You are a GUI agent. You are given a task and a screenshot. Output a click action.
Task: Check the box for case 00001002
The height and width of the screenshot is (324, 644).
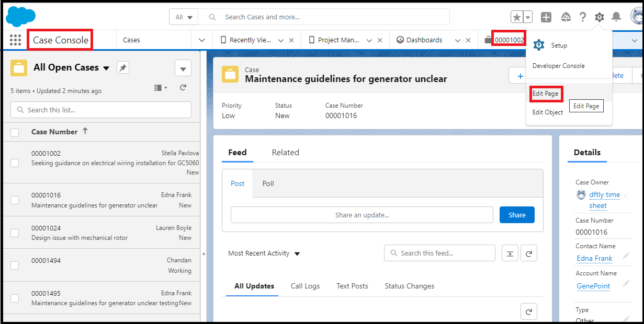pos(15,163)
